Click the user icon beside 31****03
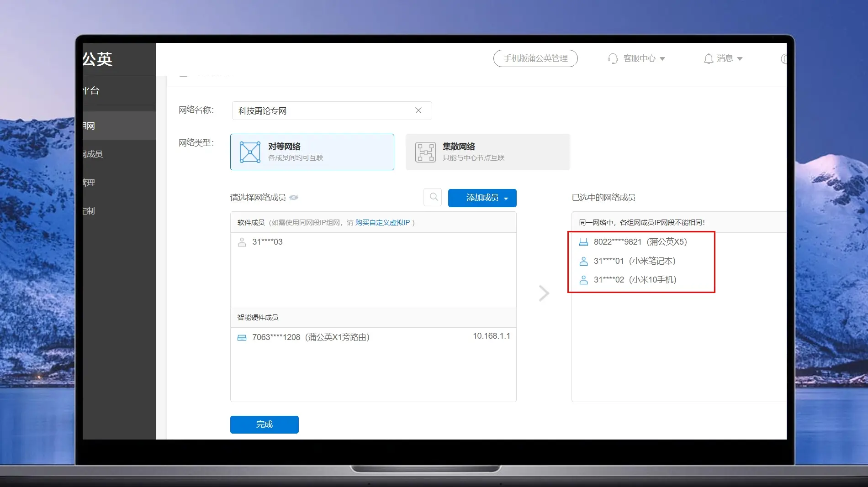Viewport: 868px width, 487px height. 242,242
